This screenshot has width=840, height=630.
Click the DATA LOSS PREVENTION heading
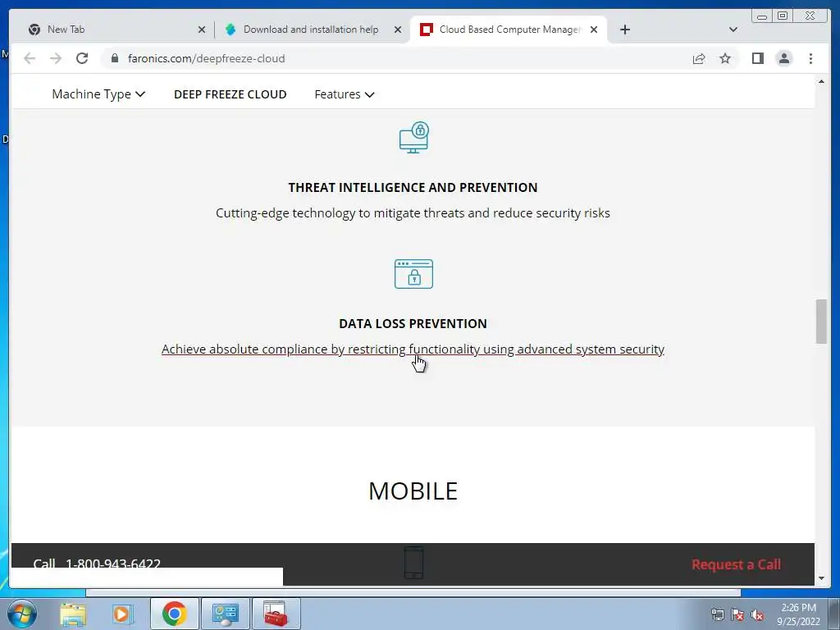click(x=413, y=323)
